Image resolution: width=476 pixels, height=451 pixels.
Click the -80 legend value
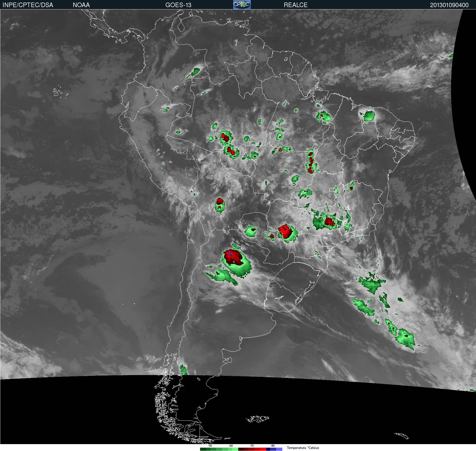[x=272, y=446]
